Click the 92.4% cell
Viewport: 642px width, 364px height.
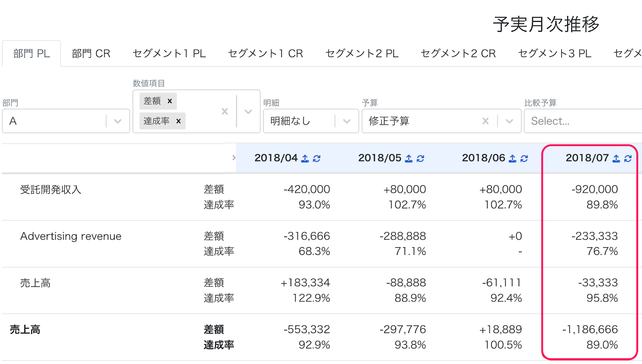point(506,298)
